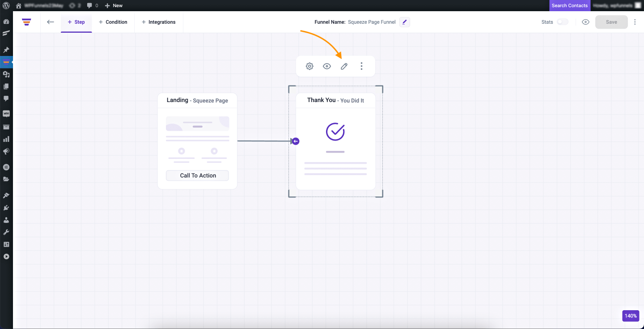Open comments bubble in admin bar
Image resolution: width=644 pixels, height=329 pixels.
(x=93, y=5)
